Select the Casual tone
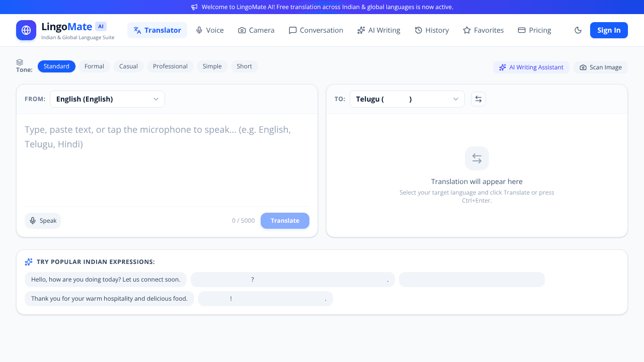 (128, 66)
